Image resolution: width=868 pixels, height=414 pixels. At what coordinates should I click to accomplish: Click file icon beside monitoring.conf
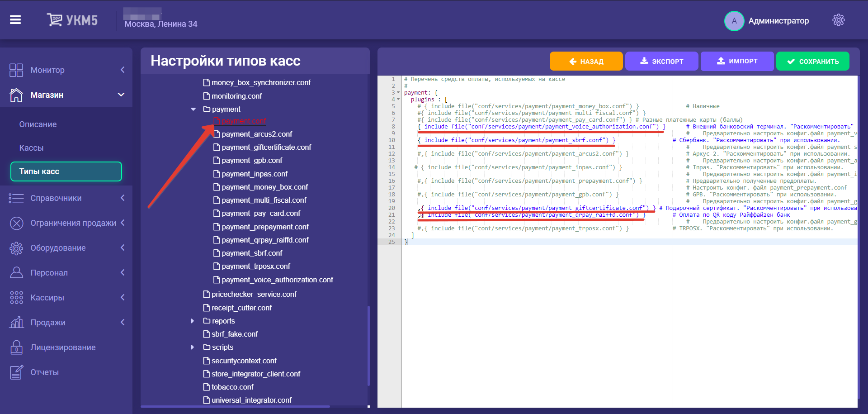pyautogui.click(x=207, y=96)
